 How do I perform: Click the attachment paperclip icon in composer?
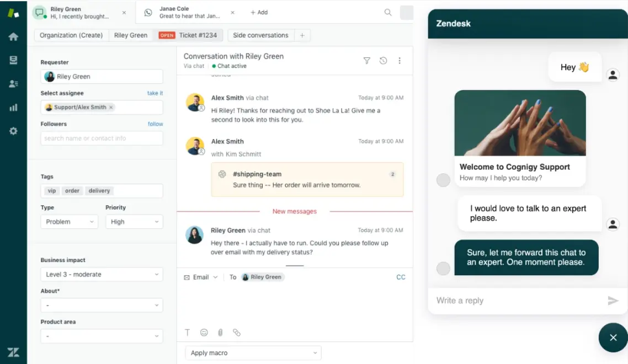[220, 333]
